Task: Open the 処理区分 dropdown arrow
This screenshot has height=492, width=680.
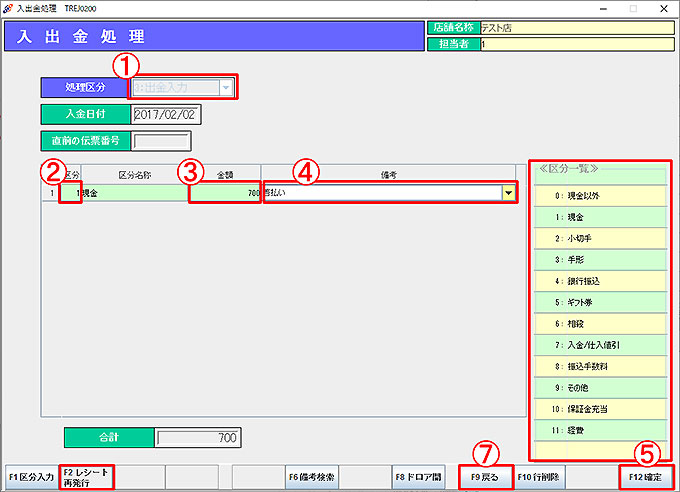Action: pos(226,87)
